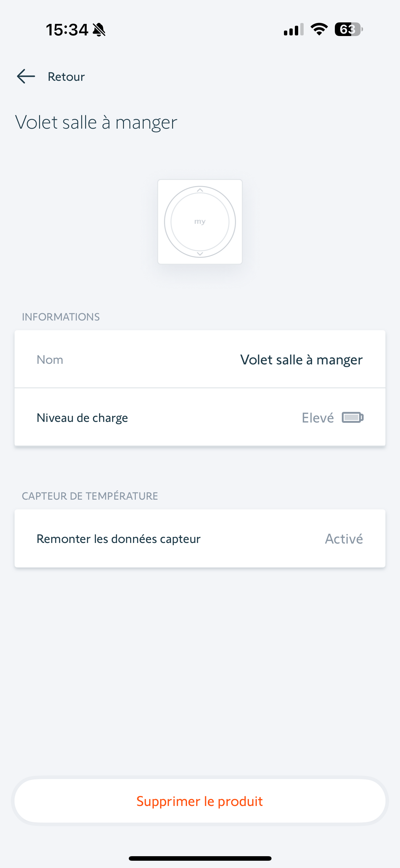Tap the phone battery indicator showing 63

pos(349,29)
